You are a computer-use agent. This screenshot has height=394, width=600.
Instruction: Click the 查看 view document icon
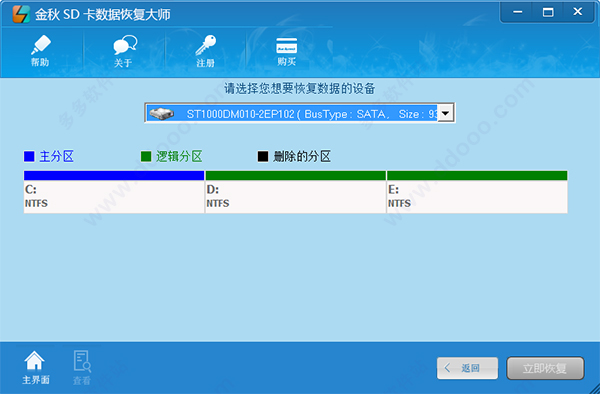click(82, 361)
